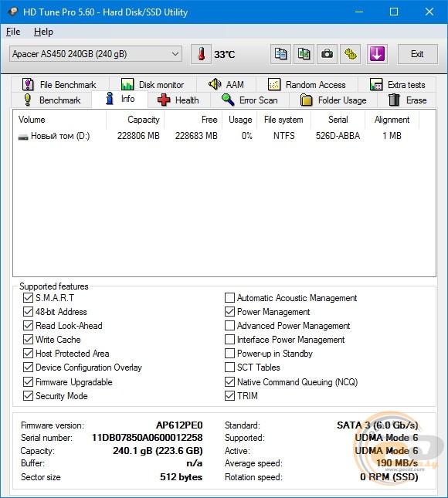Viewport: 448px width, 498px height.
Task: Check Interface Power Management box
Action: (x=229, y=340)
